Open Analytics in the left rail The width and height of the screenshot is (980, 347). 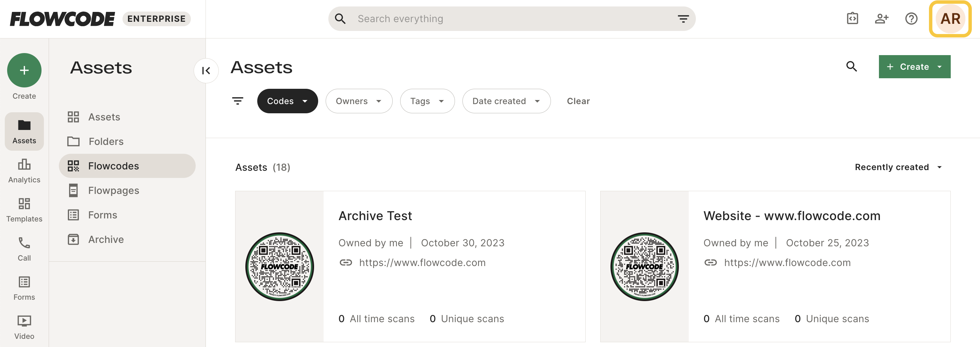[x=24, y=171]
